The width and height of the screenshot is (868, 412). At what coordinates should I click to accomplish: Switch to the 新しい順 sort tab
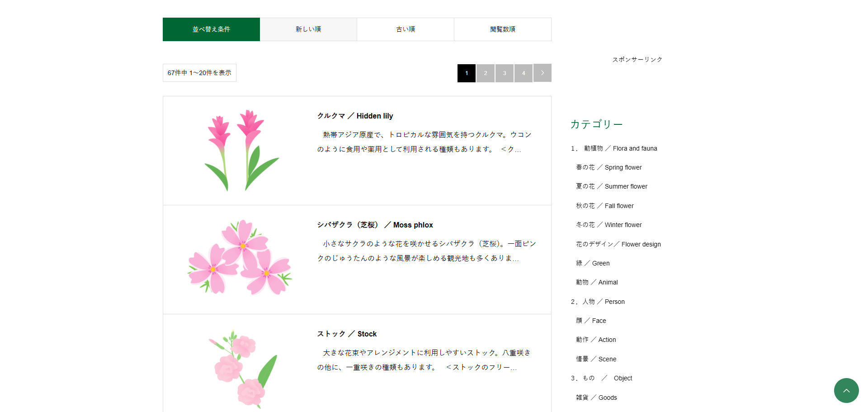[308, 29]
